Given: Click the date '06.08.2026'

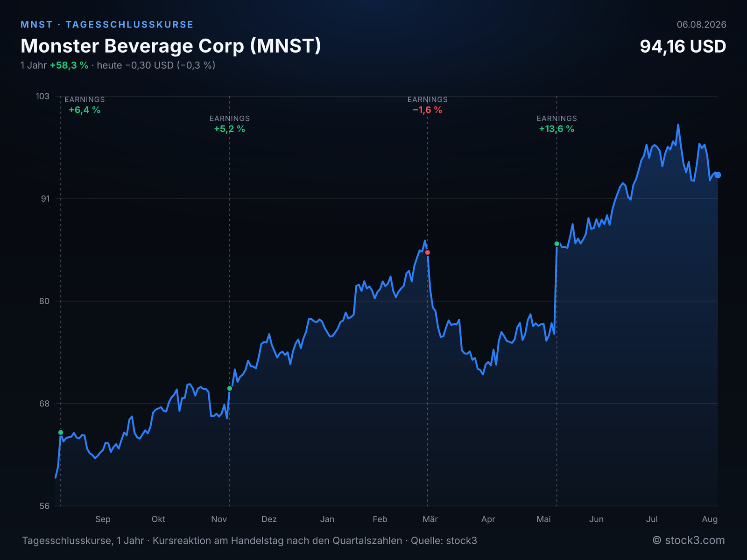Looking at the screenshot, I should pyautogui.click(x=702, y=25).
